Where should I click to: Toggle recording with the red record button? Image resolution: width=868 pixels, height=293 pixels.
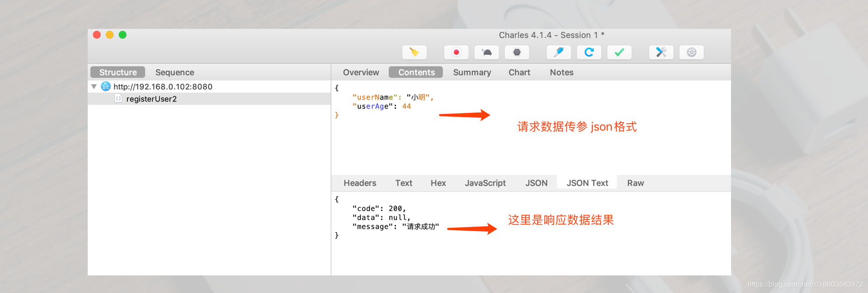click(456, 52)
